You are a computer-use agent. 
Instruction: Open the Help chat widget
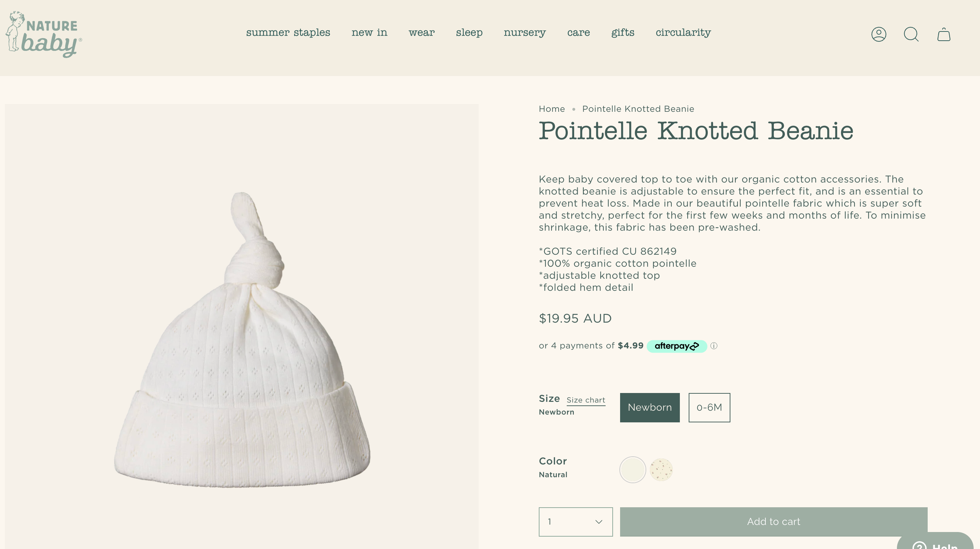point(936,543)
